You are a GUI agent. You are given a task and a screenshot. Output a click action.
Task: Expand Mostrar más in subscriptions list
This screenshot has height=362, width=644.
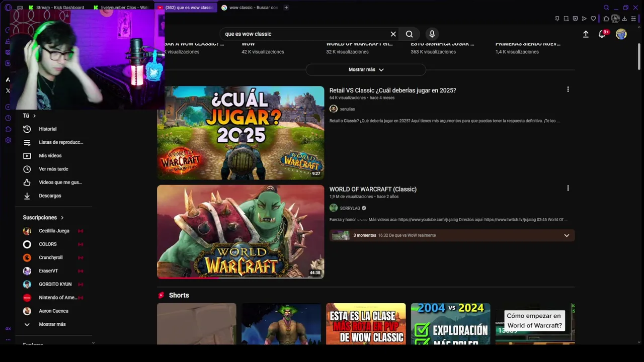pyautogui.click(x=52, y=324)
